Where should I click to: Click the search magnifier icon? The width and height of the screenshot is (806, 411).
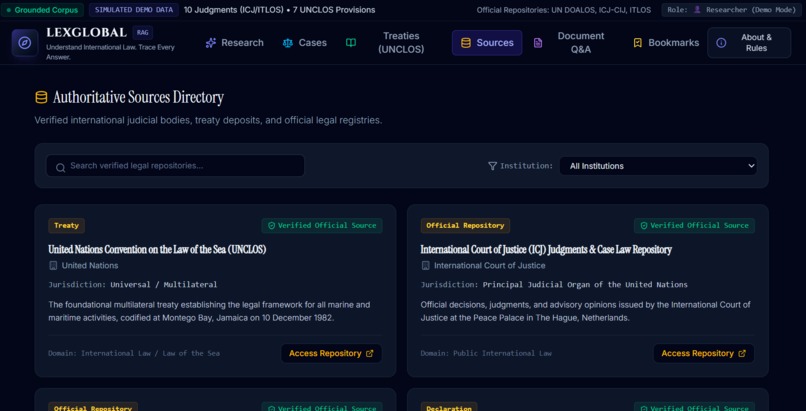tap(60, 167)
